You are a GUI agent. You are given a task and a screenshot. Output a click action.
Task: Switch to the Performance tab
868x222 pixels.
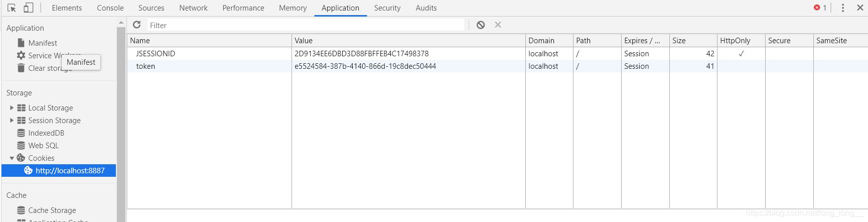tap(243, 8)
